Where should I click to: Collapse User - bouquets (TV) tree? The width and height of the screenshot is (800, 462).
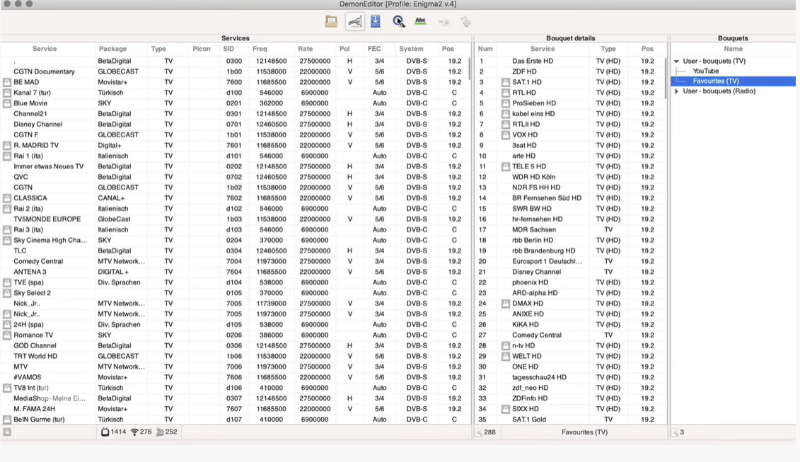click(676, 61)
